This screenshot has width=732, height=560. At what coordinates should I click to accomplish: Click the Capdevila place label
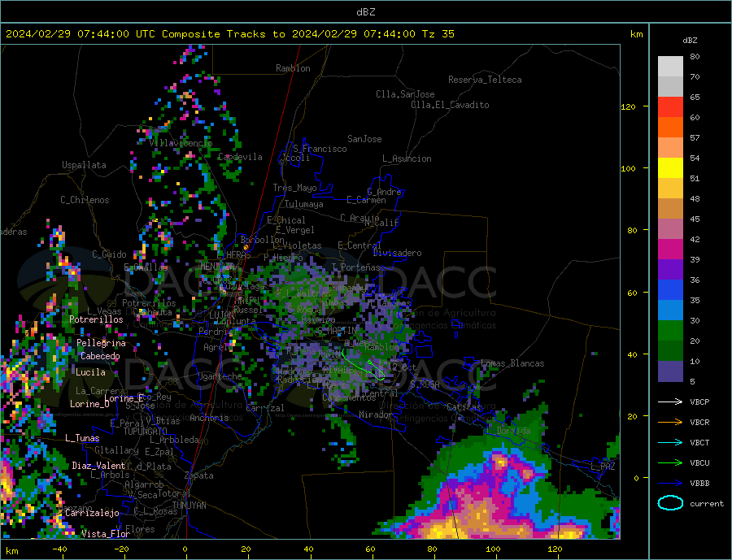(240, 157)
